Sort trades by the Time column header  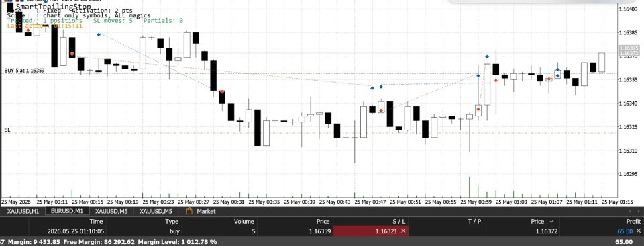pos(96,221)
